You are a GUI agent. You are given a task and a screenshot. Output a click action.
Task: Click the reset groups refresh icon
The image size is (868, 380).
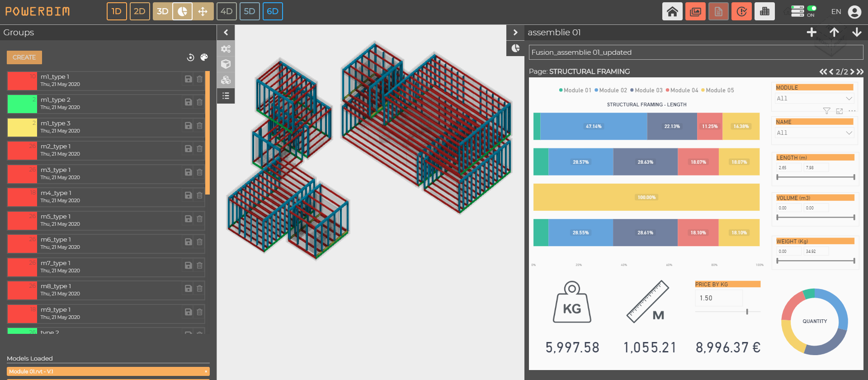click(190, 57)
